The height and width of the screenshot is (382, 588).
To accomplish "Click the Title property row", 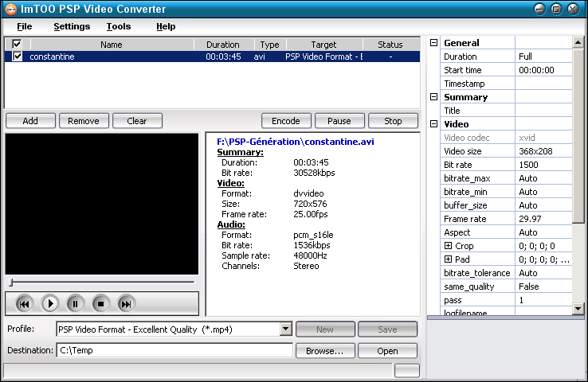I will [x=506, y=111].
